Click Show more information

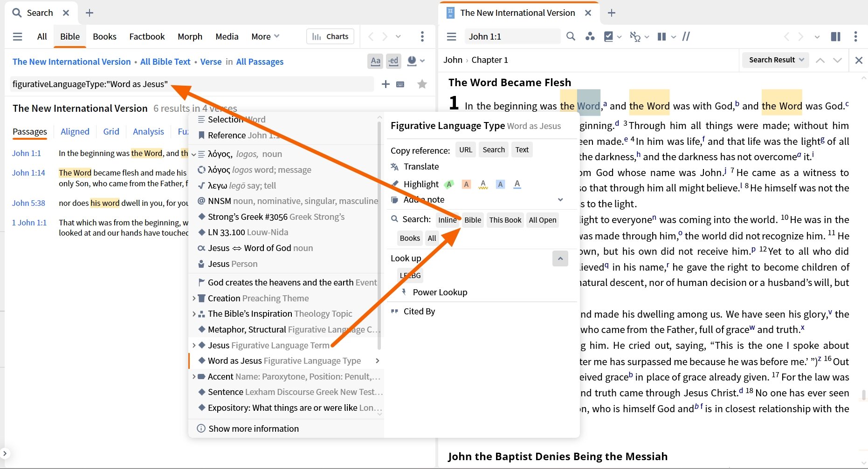253,428
